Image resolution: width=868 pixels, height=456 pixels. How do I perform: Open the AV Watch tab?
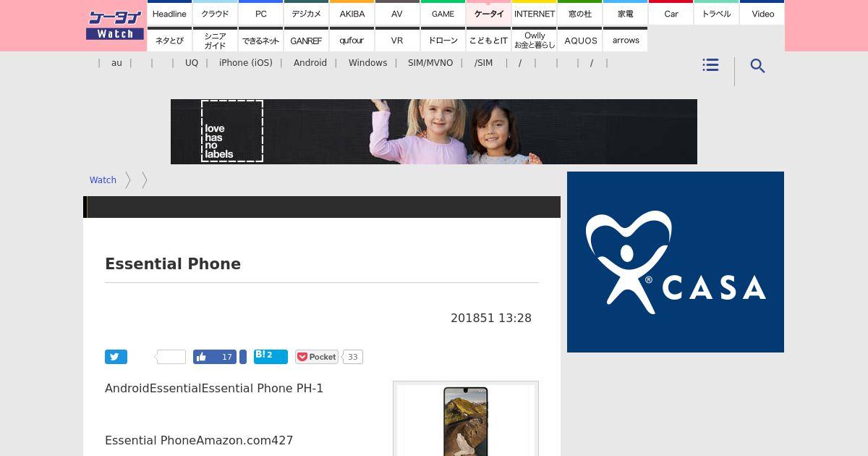pos(397,14)
